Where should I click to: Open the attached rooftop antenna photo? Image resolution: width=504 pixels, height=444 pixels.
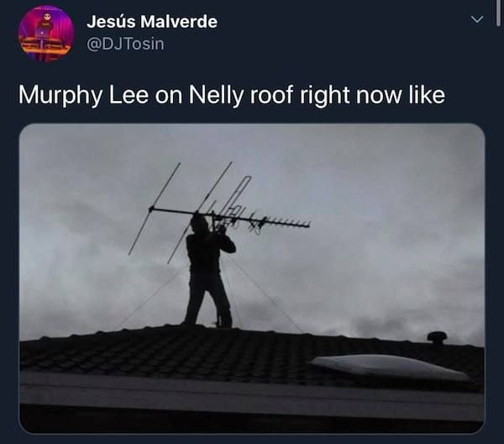click(252, 278)
